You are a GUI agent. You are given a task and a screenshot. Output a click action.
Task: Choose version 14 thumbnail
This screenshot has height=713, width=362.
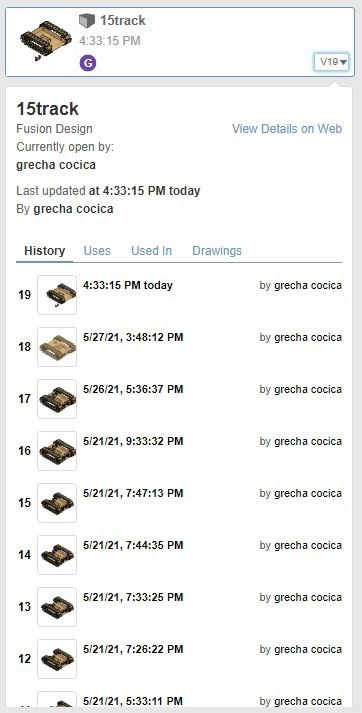pyautogui.click(x=57, y=555)
